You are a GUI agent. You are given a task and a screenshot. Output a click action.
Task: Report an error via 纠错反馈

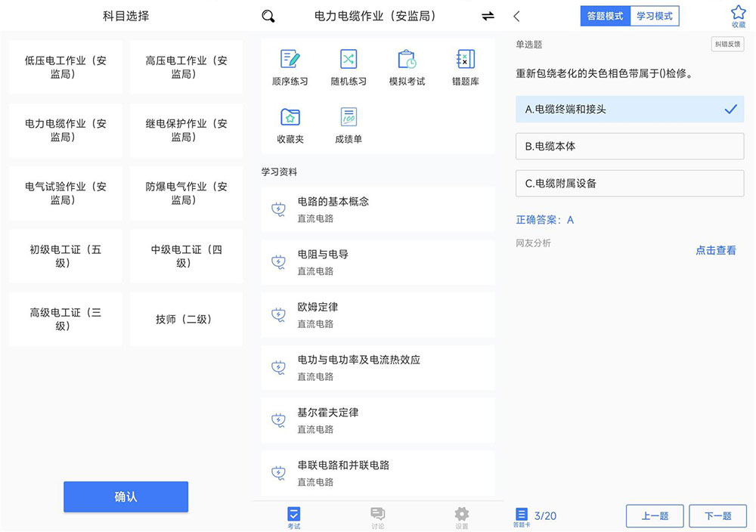728,45
